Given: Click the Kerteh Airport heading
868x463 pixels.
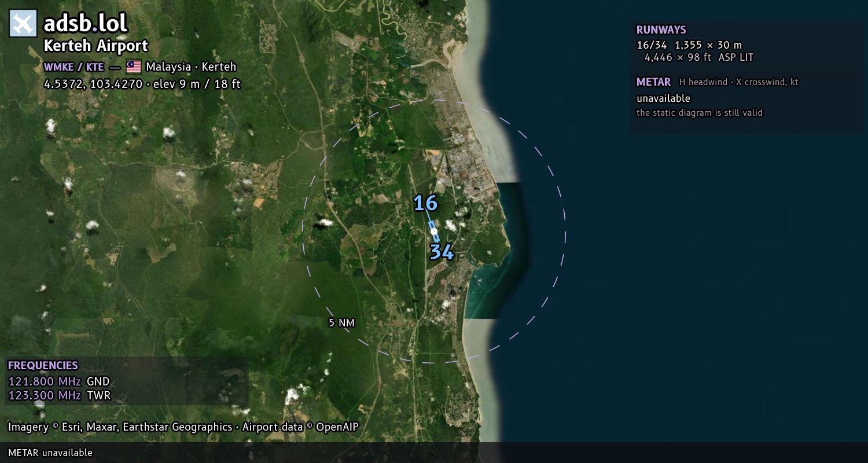Looking at the screenshot, I should (96, 46).
